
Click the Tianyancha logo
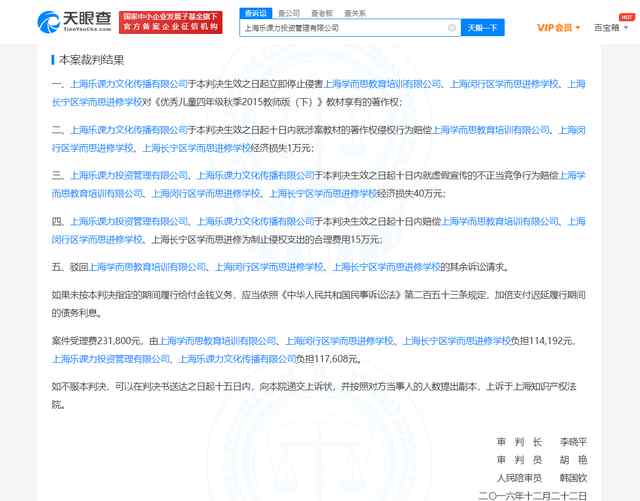click(73, 22)
